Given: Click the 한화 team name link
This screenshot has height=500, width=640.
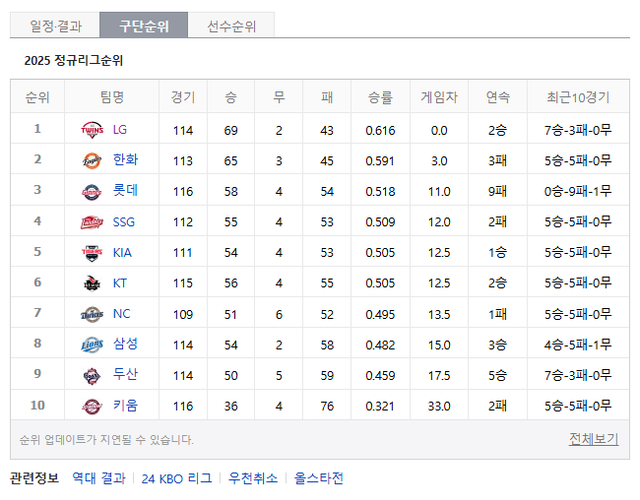Looking at the screenshot, I should coord(125,160).
